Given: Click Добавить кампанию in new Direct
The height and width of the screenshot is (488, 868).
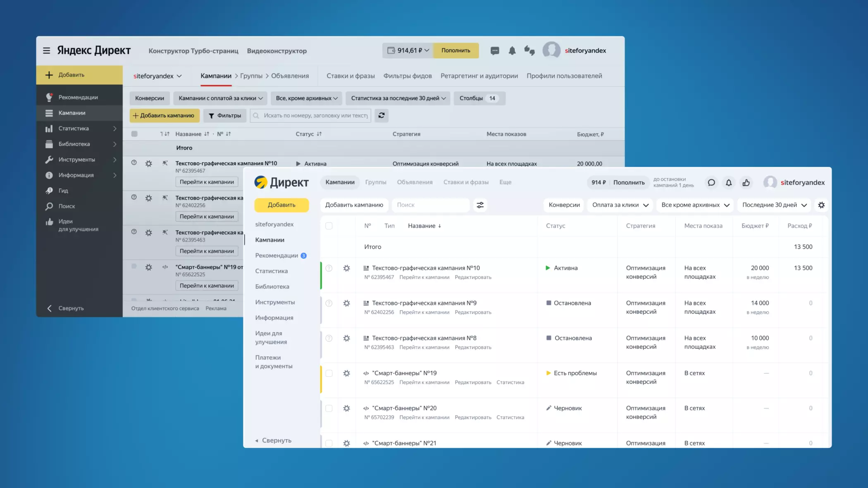Looking at the screenshot, I should pyautogui.click(x=354, y=205).
